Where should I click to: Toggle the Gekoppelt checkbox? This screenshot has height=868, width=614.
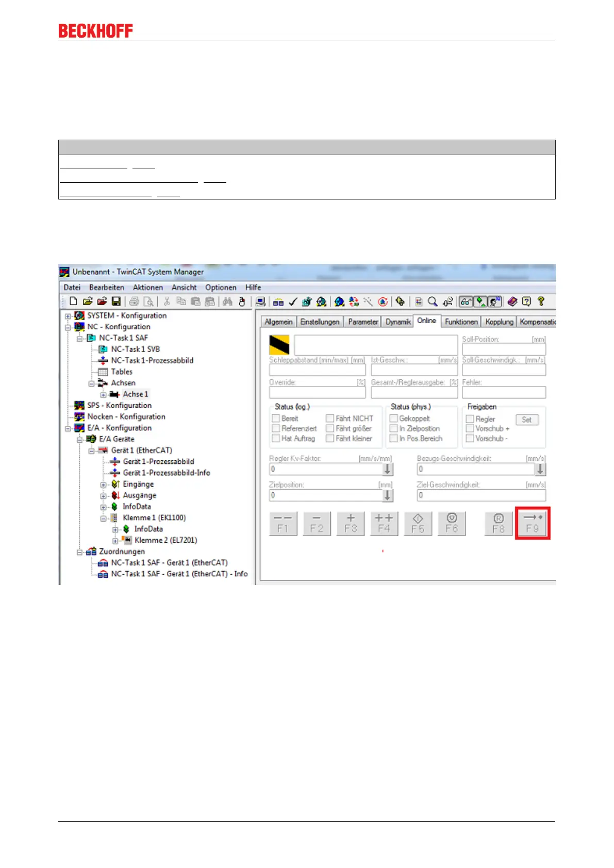pyautogui.click(x=394, y=419)
